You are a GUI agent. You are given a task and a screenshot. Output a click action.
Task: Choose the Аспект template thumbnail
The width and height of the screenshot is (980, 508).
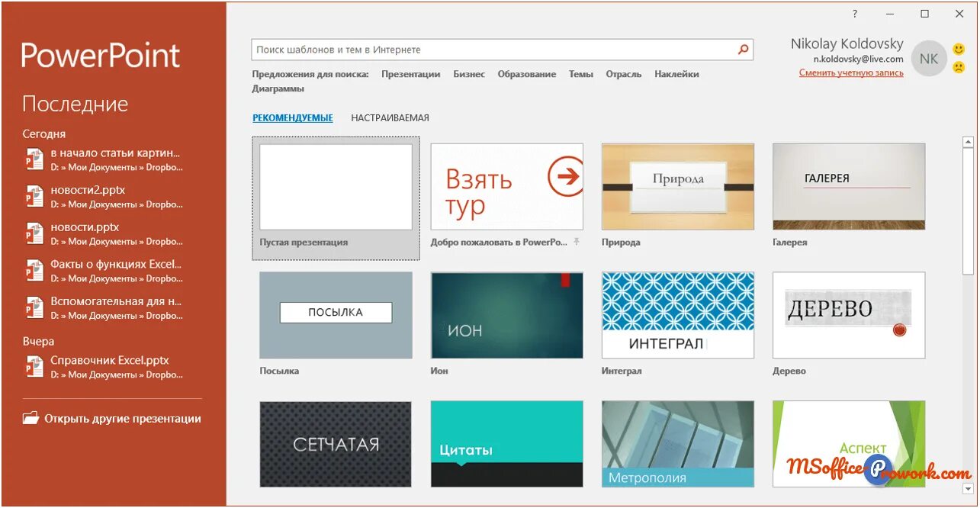[849, 444]
